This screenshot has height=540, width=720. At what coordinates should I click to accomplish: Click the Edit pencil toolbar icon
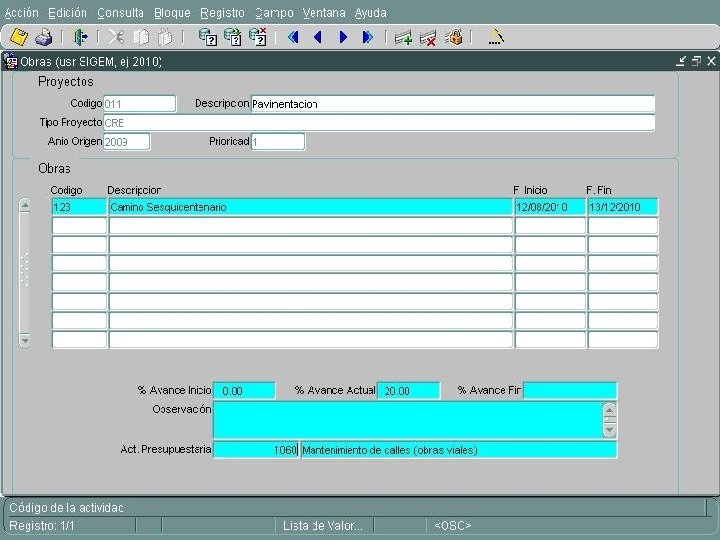coord(496,37)
